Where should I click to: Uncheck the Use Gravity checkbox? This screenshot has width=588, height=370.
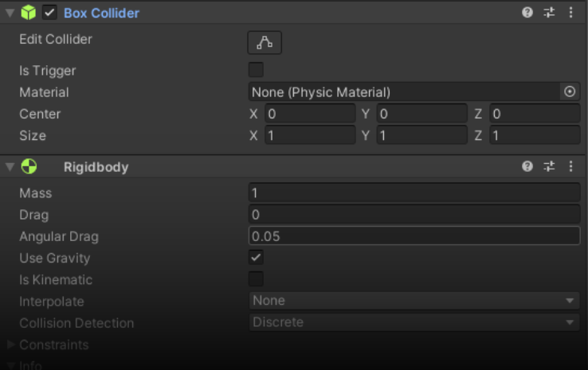point(256,258)
